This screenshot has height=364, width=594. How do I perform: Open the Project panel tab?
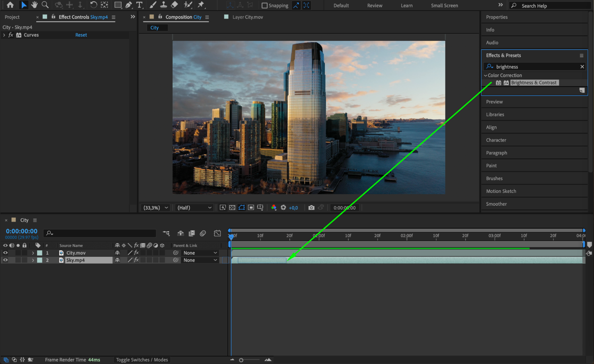pos(12,17)
